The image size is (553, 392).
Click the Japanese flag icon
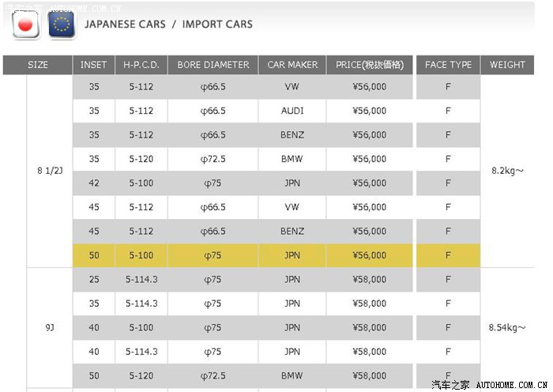click(26, 25)
